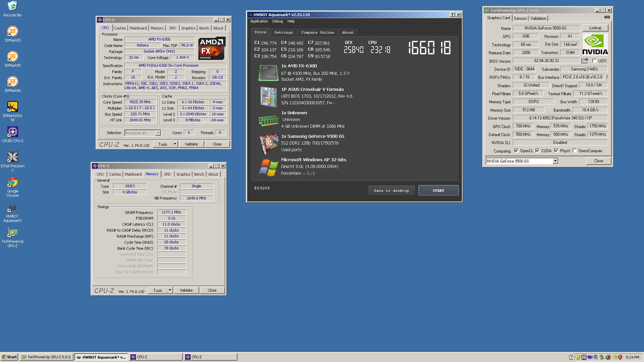
Task: Switch to Settings tab in Aquamark
Action: pos(283,33)
